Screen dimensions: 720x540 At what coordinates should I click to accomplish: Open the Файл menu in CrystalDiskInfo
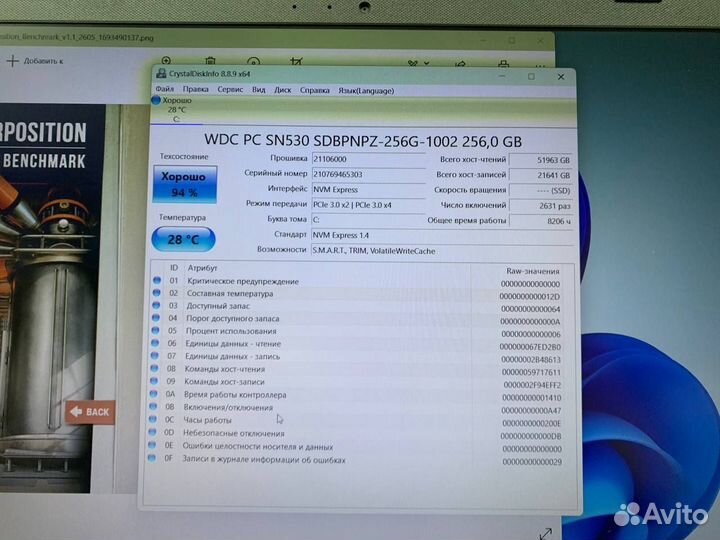tap(164, 89)
